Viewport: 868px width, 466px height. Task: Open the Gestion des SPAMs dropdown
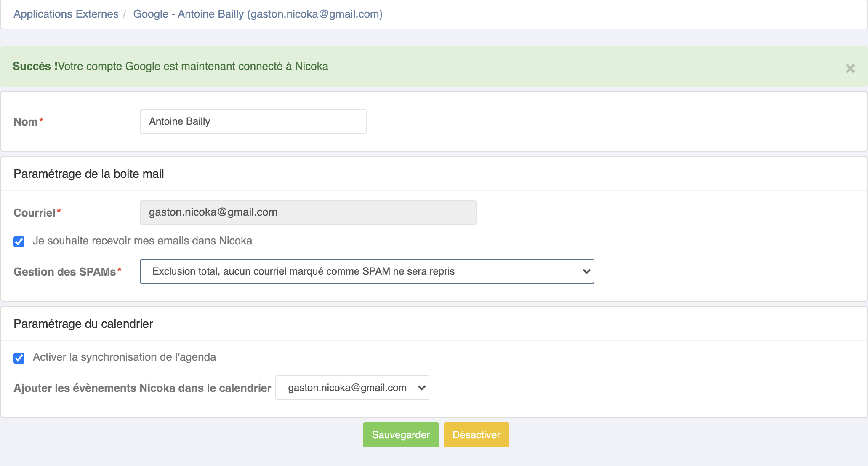pos(367,271)
